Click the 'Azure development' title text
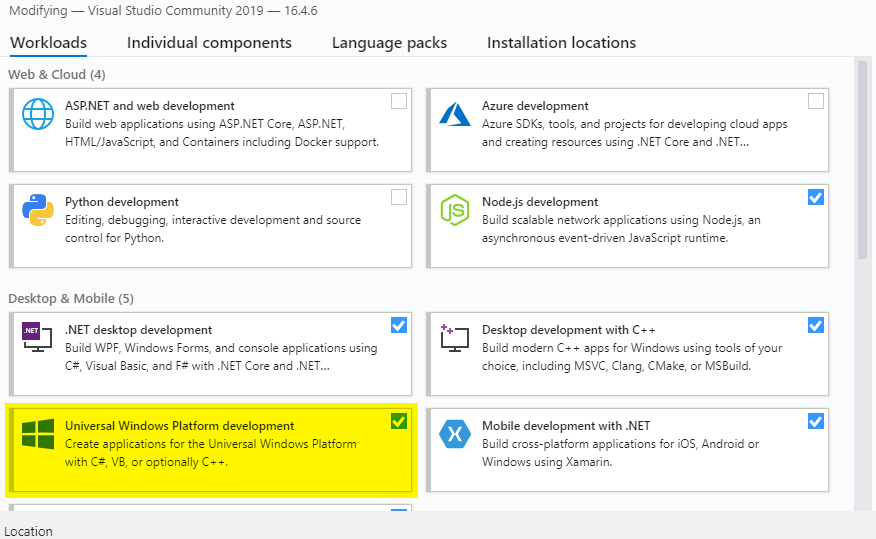This screenshot has width=876, height=539. [535, 106]
